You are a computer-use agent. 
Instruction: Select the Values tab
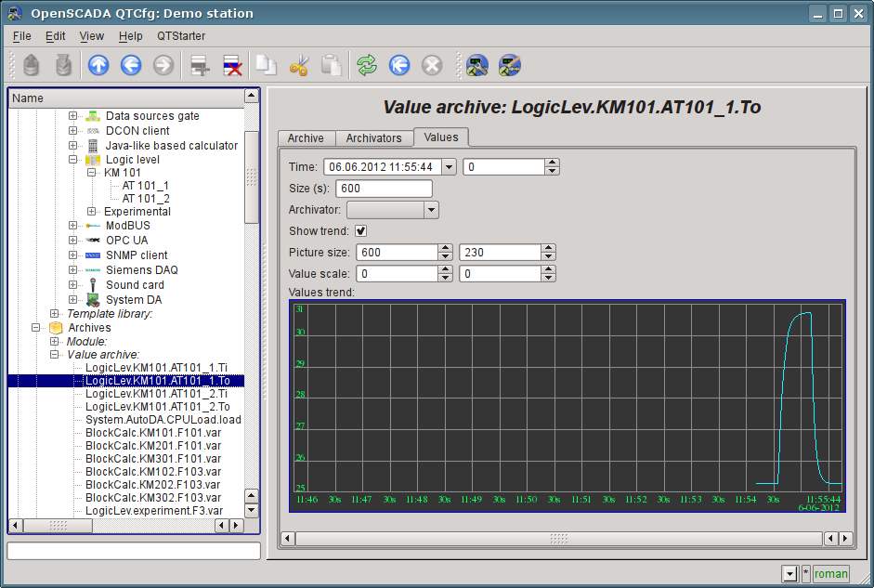pos(441,137)
